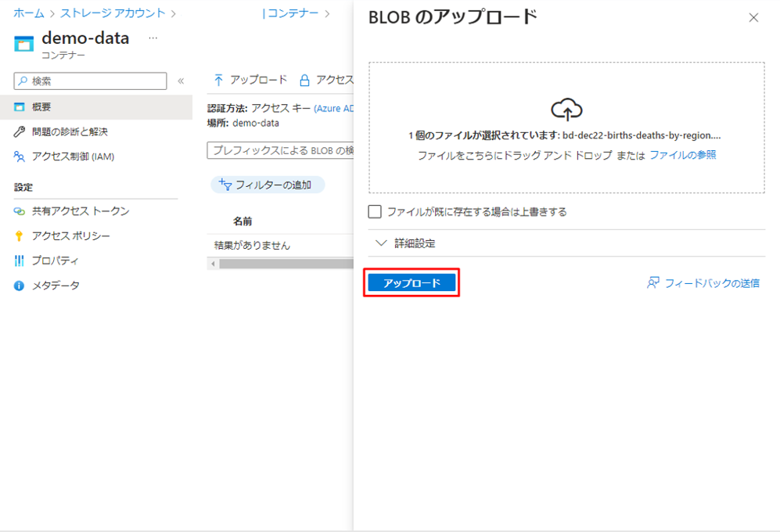
Task: Click the selected file name text
Action: coord(642,135)
